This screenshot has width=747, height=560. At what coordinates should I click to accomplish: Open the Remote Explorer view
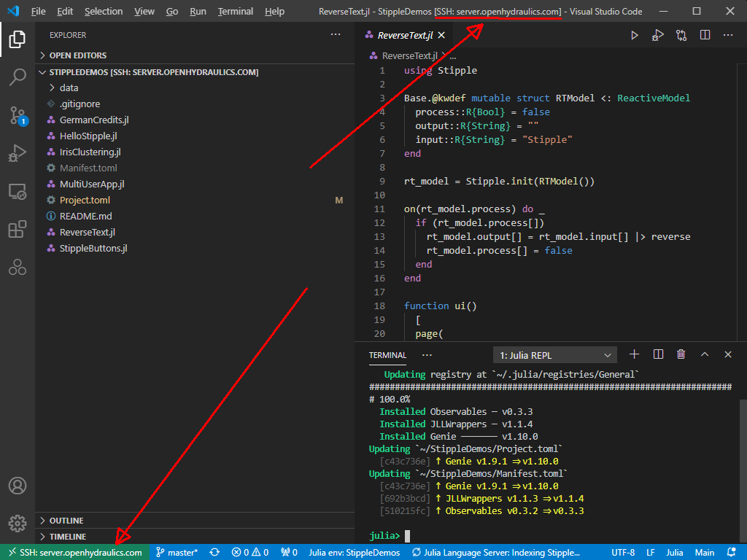(18, 192)
